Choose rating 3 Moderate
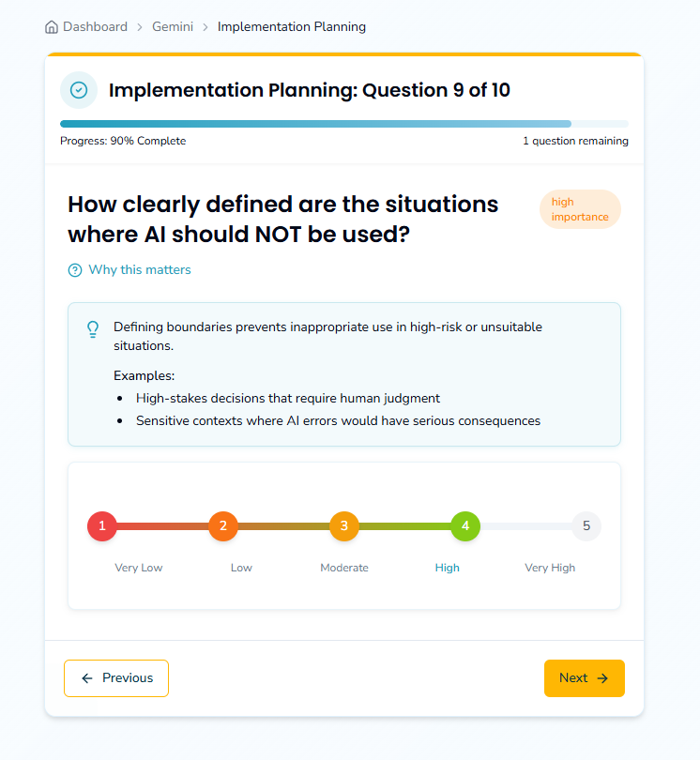700x760 pixels. [x=344, y=526]
